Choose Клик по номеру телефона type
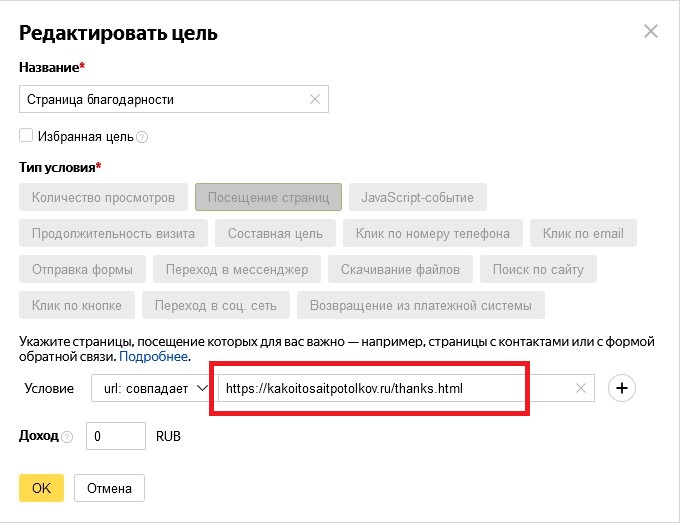 [432, 233]
